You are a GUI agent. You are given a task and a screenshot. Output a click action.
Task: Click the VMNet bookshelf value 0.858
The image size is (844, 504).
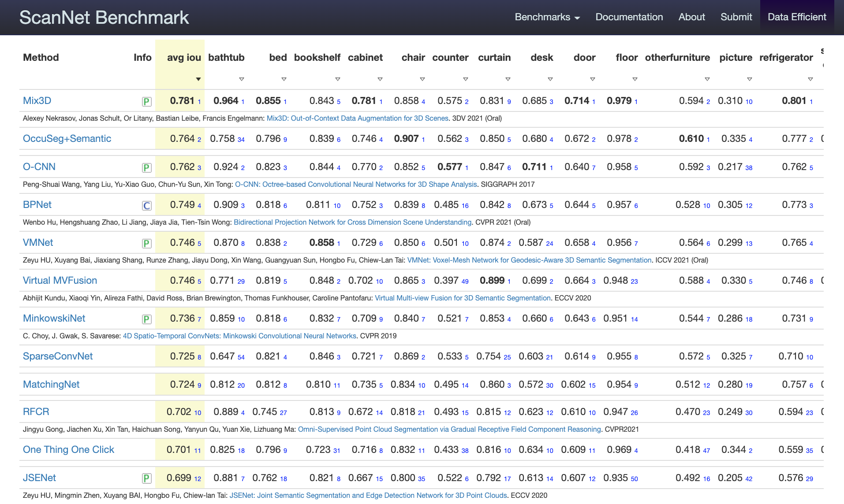[321, 242]
